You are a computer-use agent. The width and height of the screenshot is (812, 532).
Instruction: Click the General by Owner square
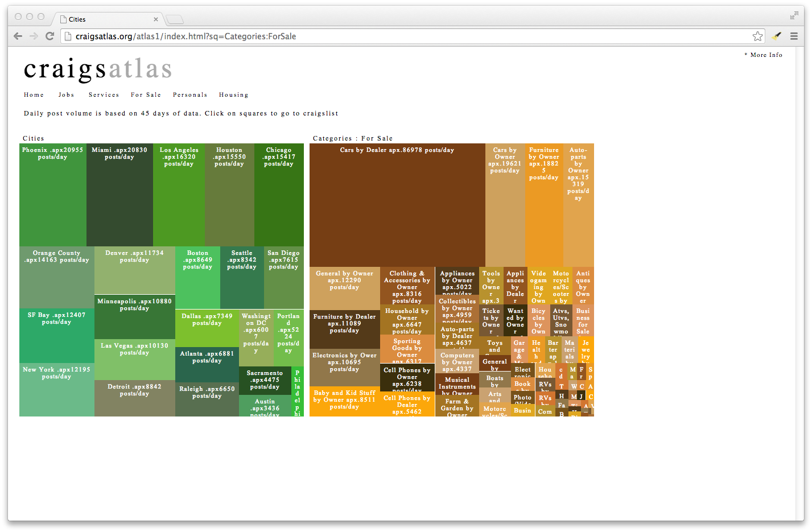(345, 288)
